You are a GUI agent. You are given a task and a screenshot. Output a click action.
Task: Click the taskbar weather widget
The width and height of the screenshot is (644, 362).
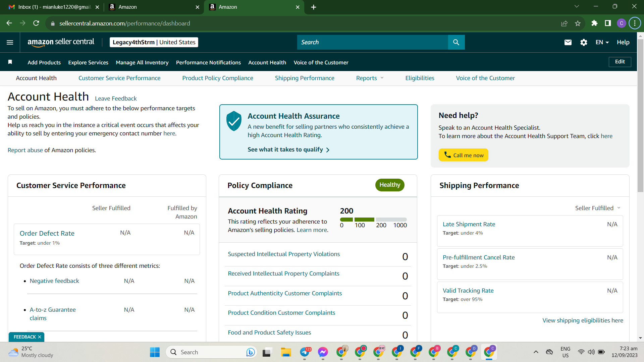click(31, 352)
